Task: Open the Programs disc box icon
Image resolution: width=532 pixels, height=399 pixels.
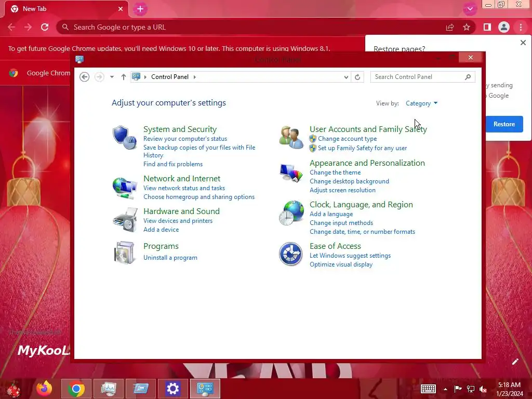Action: 124,253
